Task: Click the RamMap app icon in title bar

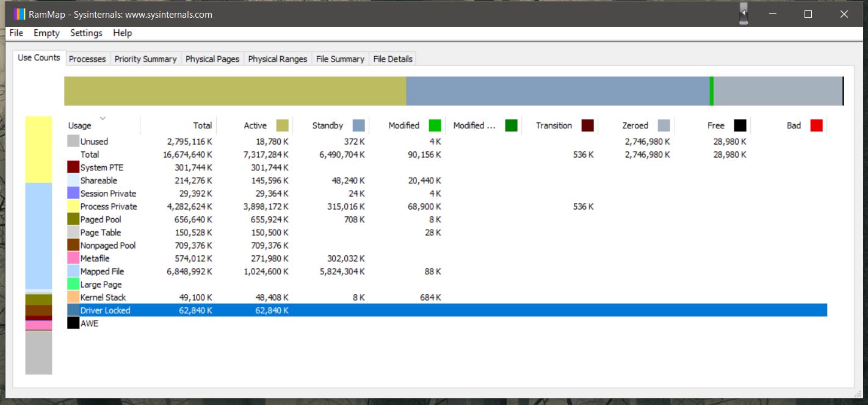Action: (19, 14)
